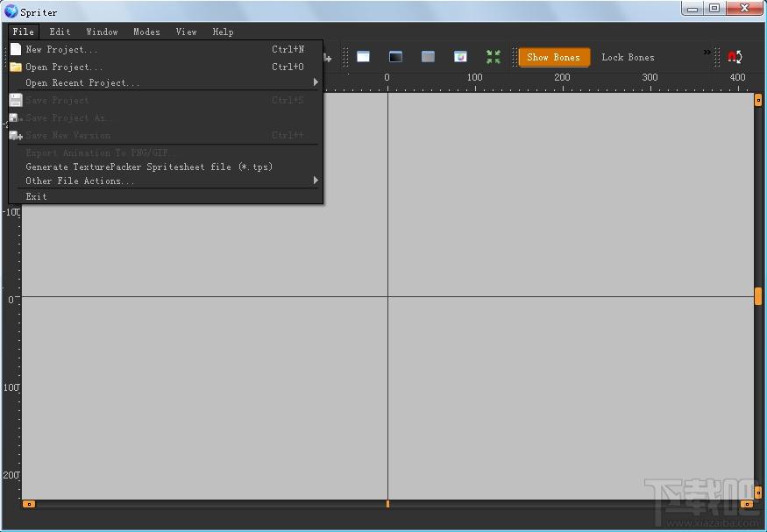Screen dimensions: 767x532
Task: Click the New Project page icon
Action: click(x=16, y=50)
